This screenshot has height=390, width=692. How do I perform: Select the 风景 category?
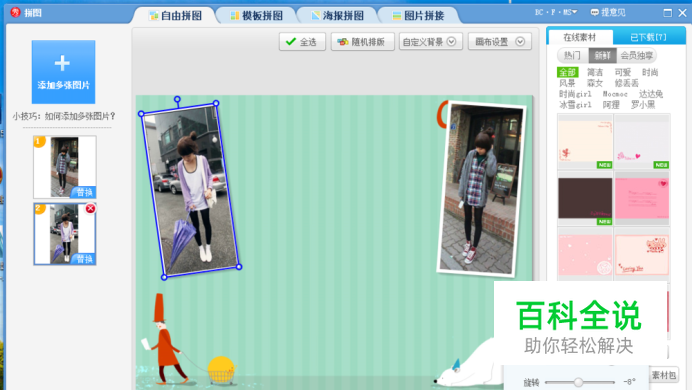pyautogui.click(x=567, y=83)
